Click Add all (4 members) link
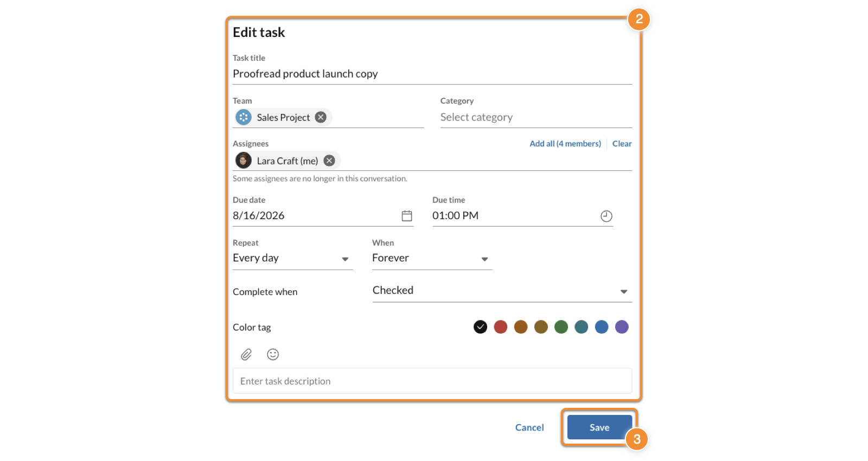The image size is (868, 461). (x=565, y=144)
